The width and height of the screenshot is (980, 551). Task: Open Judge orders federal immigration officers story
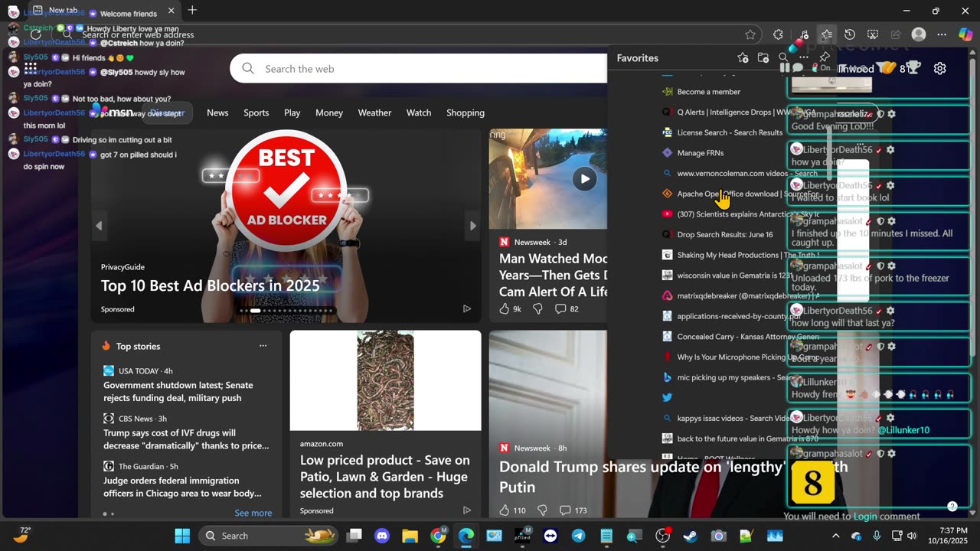point(182,487)
